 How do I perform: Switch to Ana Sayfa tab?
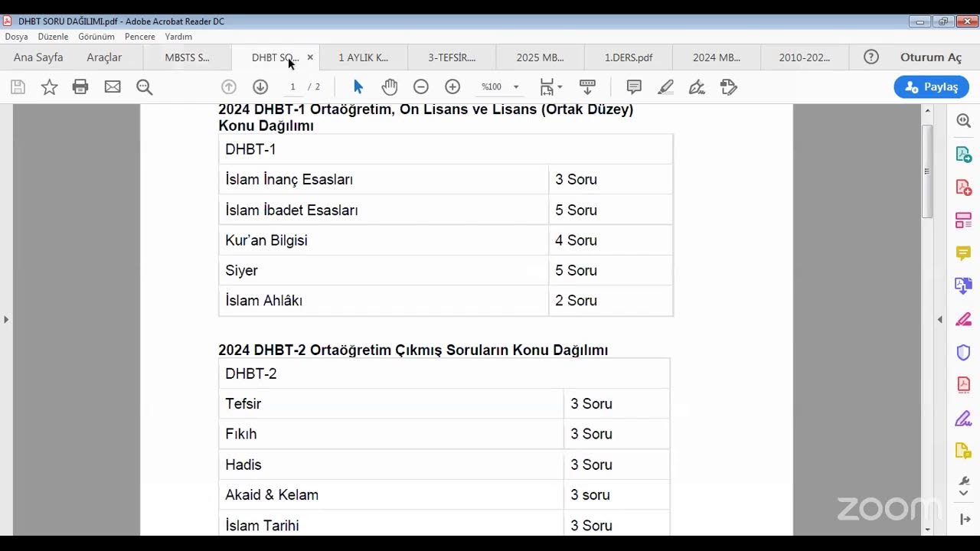38,57
